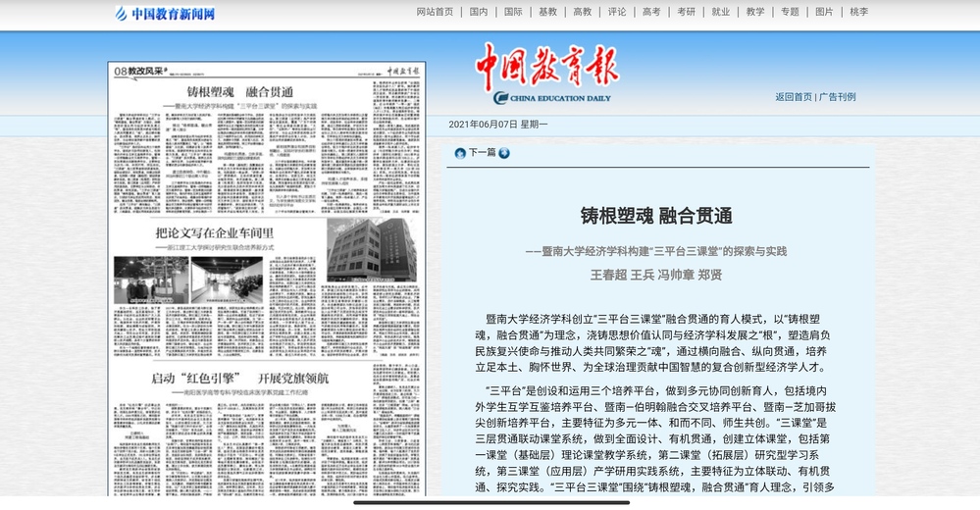This screenshot has height=510, width=980.
Task: Go to the 图片 section
Action: pyautogui.click(x=824, y=12)
